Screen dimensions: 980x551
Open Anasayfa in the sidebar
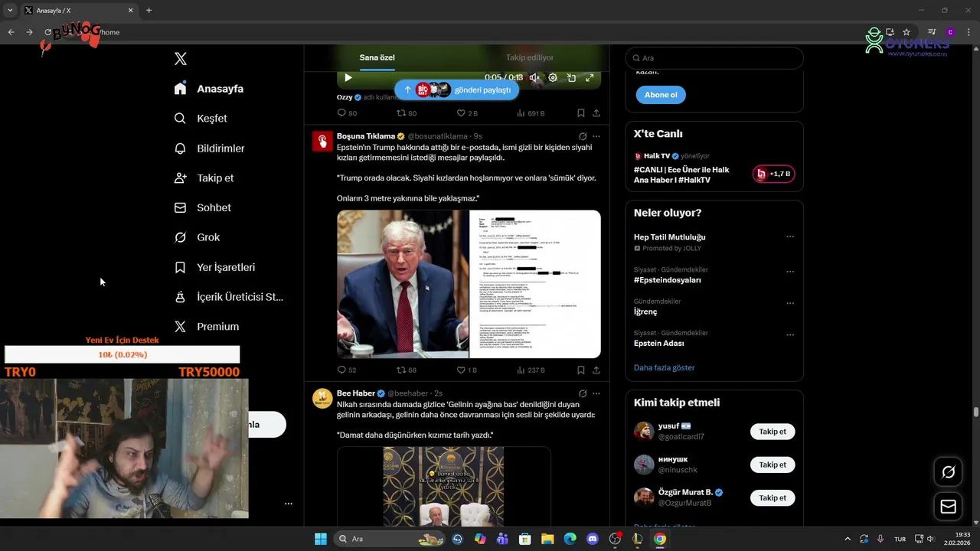tap(209, 89)
